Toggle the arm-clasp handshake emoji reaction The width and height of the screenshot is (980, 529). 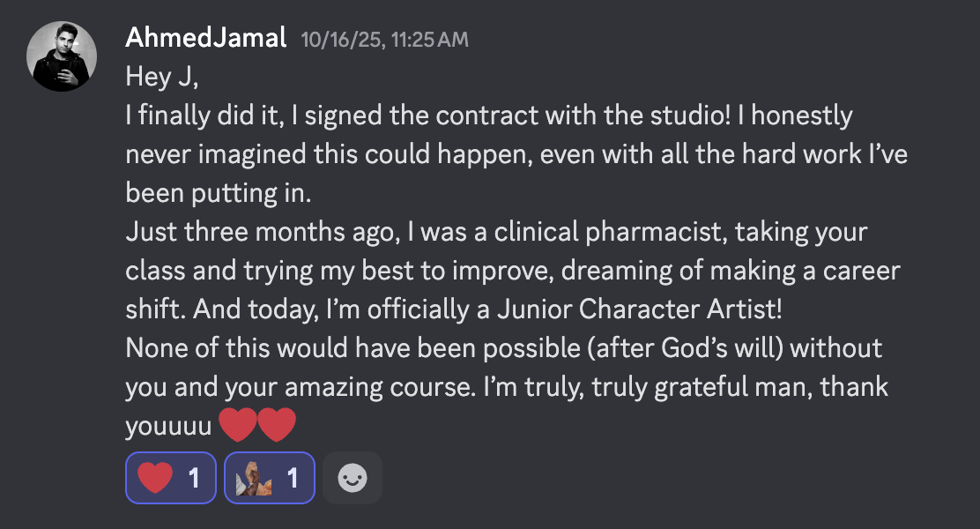269,478
